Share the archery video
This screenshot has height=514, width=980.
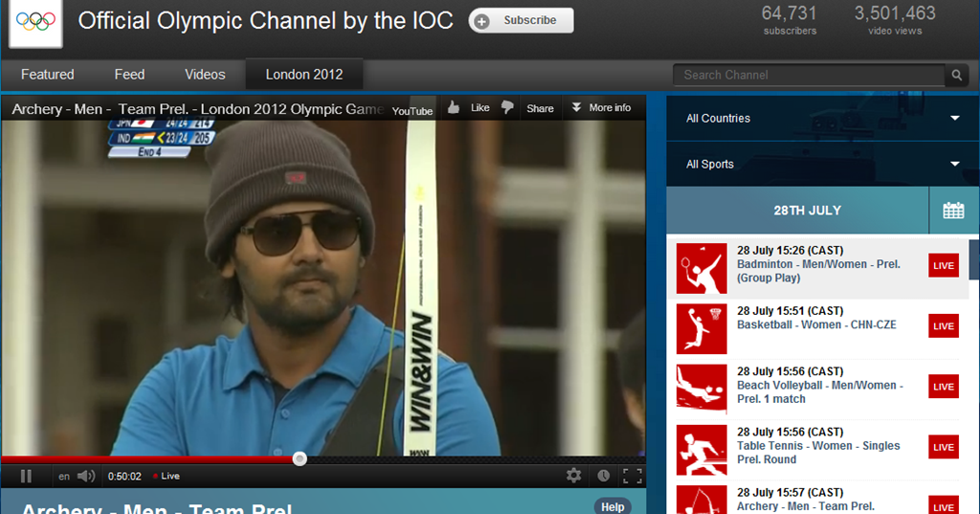coord(540,108)
